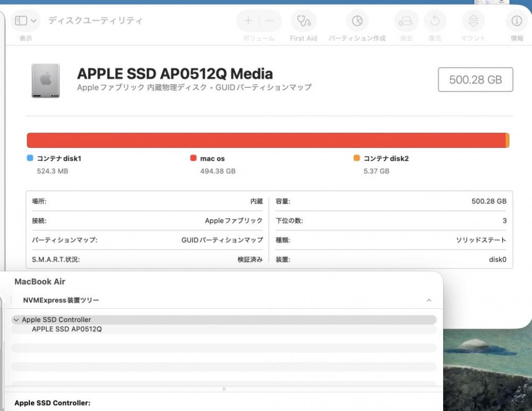The image size is (532, 411).
Task: Click the sidebar view icon labeled 表示
Action: [21, 21]
